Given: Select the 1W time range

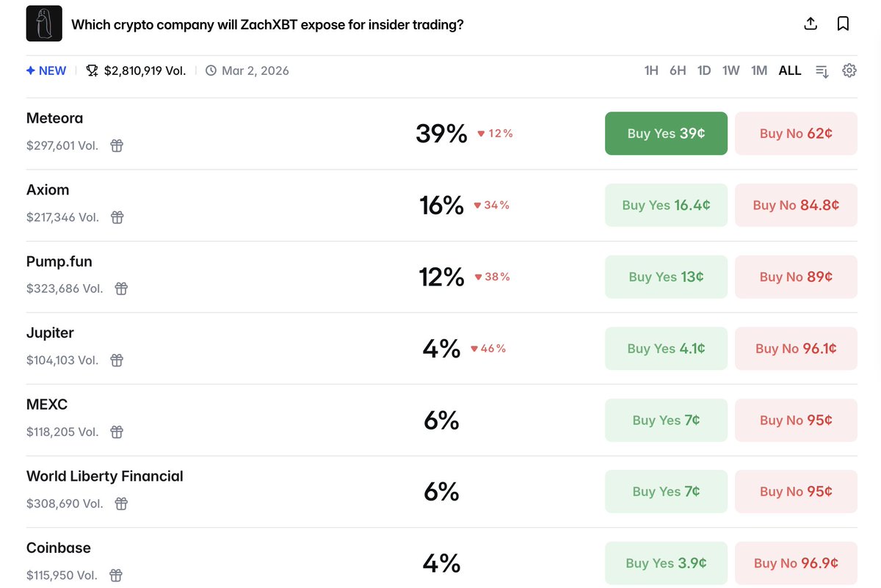Looking at the screenshot, I should [730, 70].
